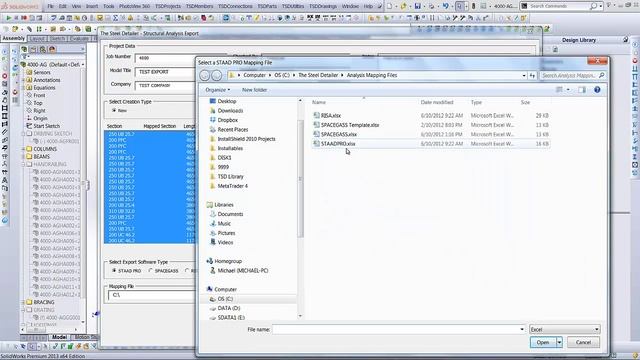This screenshot has height=360, width=640.
Task: Click the sigma toolbar icon
Action: [115, 18]
